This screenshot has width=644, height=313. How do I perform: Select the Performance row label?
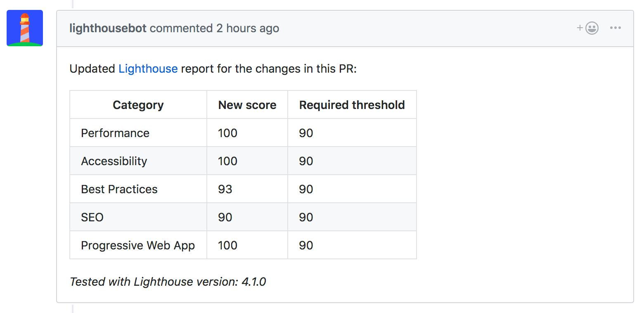pos(115,133)
